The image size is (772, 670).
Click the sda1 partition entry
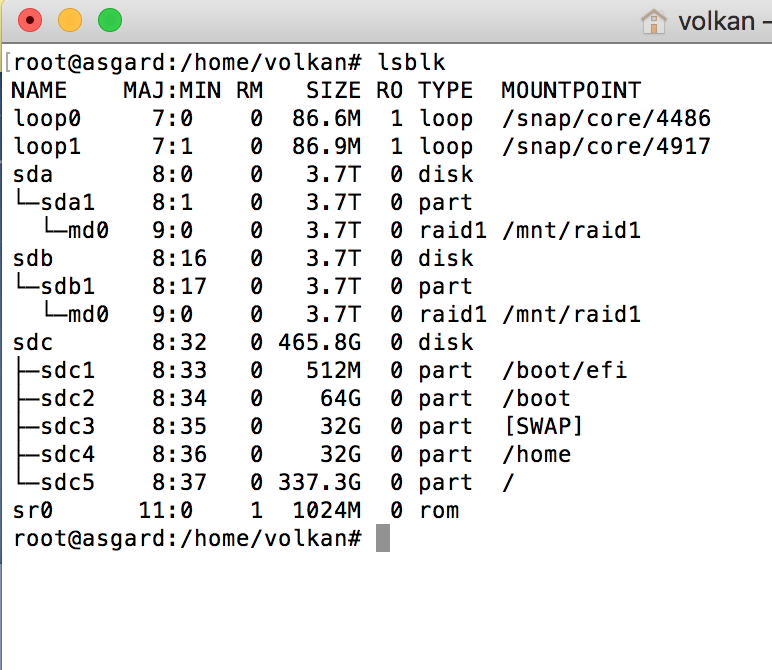point(59,203)
